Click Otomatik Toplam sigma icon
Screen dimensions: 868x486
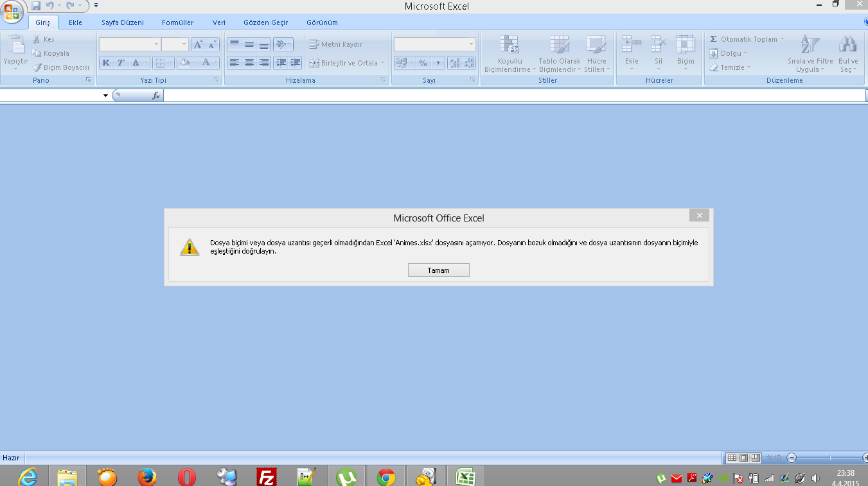point(713,39)
